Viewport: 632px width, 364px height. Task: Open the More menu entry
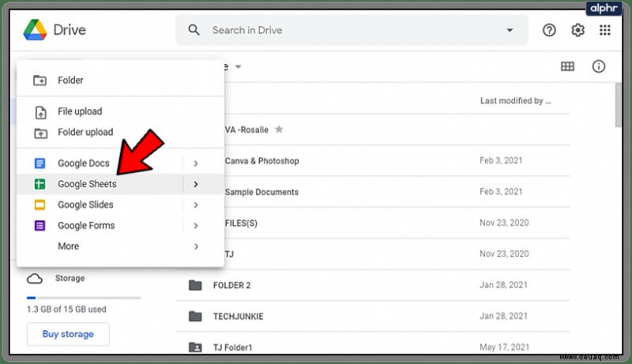(x=120, y=246)
